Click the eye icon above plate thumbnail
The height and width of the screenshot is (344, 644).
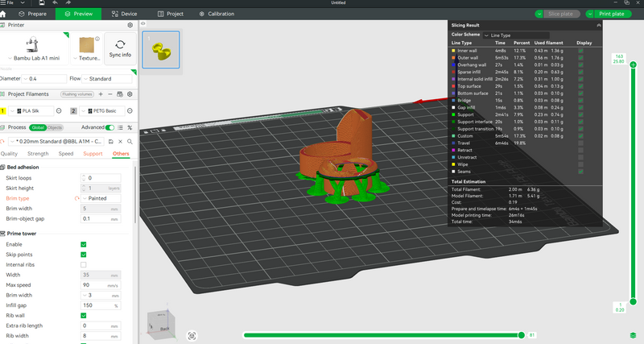(x=143, y=24)
